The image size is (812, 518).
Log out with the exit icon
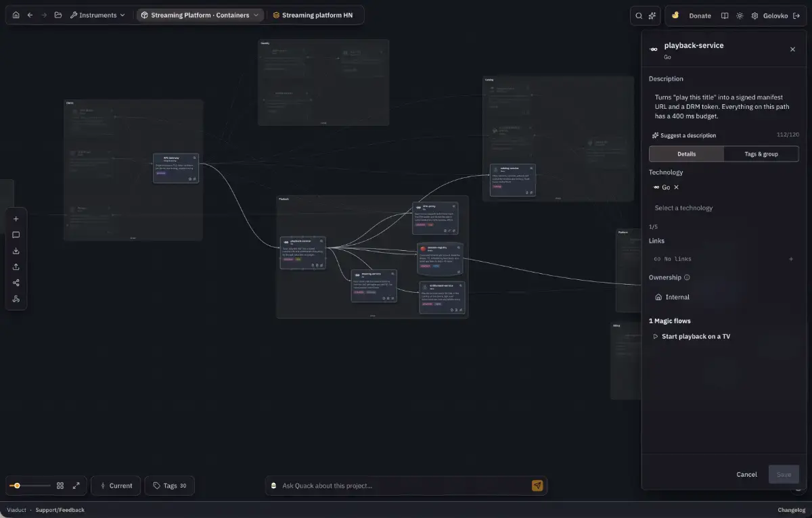796,16
